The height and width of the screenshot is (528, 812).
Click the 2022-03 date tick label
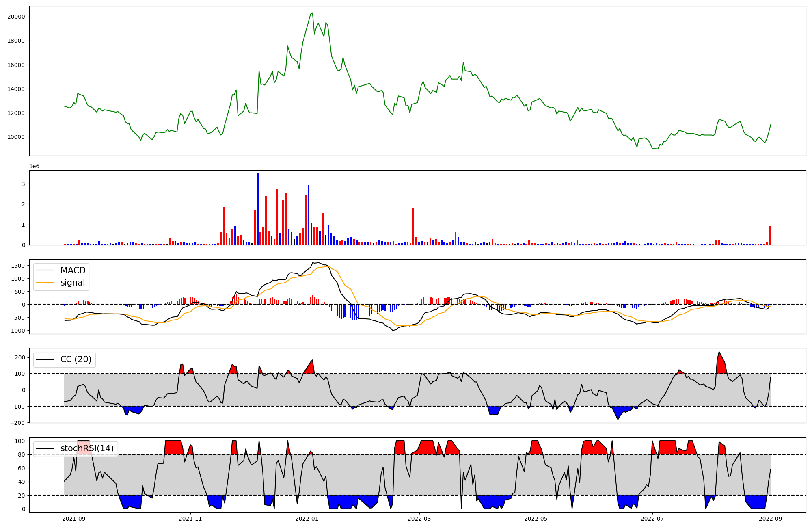pos(419,519)
